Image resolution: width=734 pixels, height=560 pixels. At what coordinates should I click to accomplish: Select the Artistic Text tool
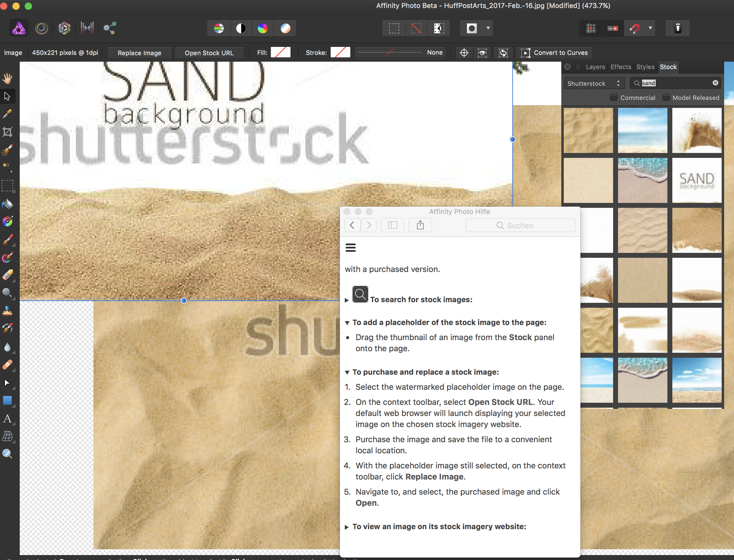coord(7,418)
